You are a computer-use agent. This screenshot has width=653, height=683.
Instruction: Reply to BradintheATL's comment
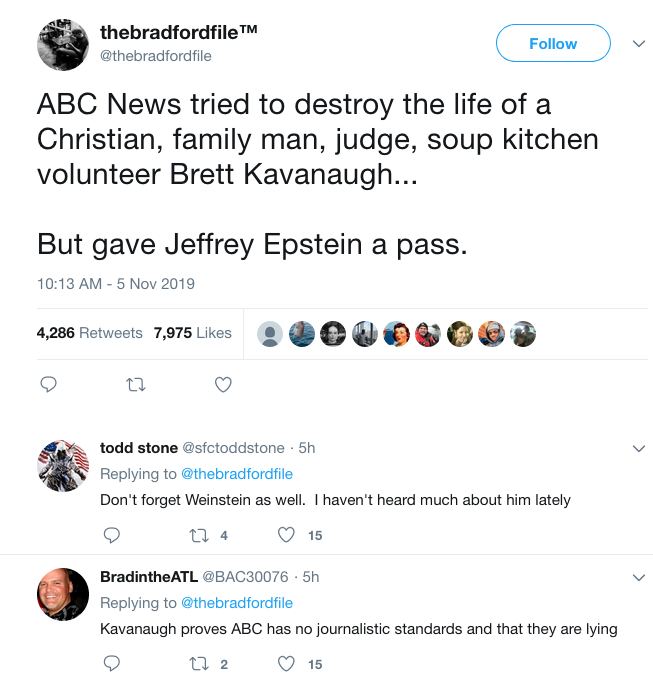coord(112,663)
